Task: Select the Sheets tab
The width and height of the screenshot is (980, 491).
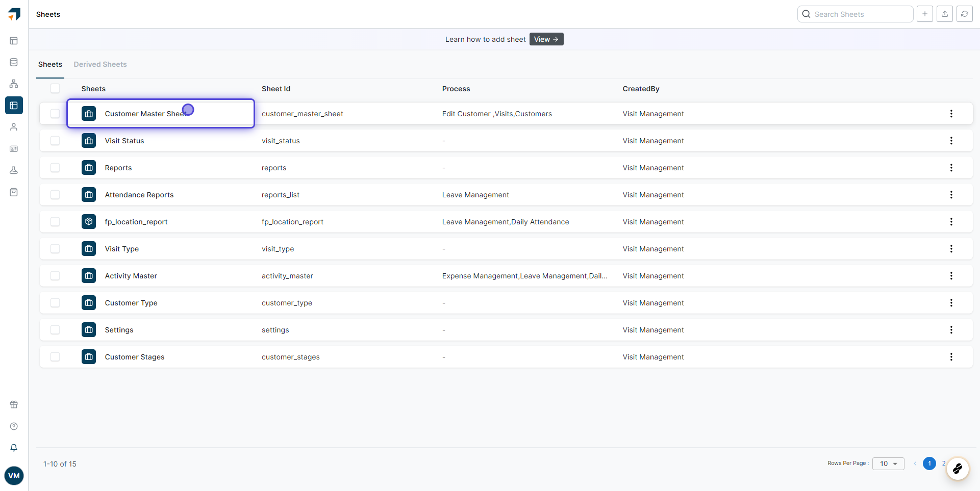Action: (50, 64)
